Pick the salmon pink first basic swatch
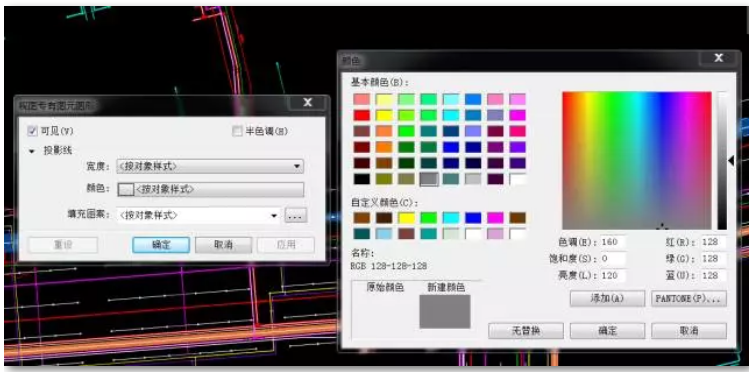Viewport: 754px width, 372px height. click(x=361, y=99)
